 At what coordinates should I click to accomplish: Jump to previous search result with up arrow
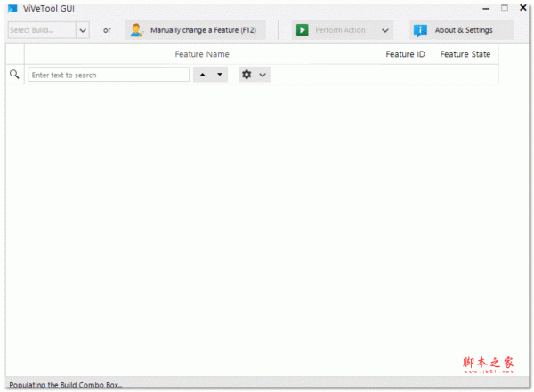[202, 75]
